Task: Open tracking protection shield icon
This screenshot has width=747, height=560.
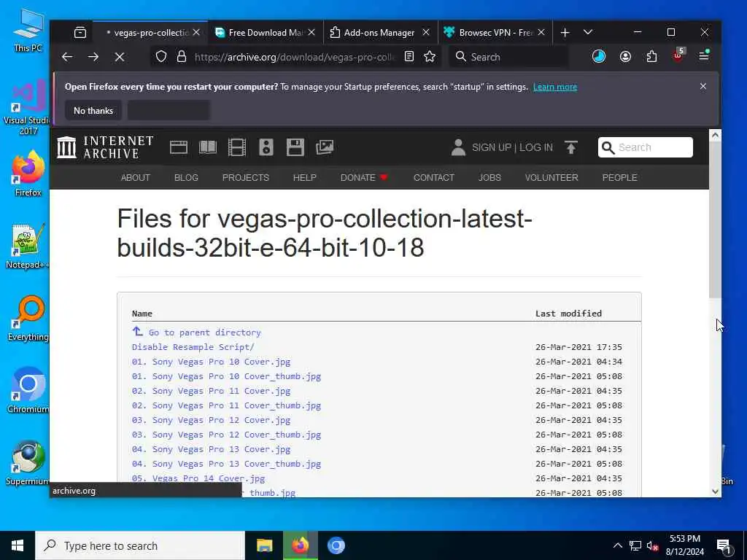Action: [x=161, y=57]
